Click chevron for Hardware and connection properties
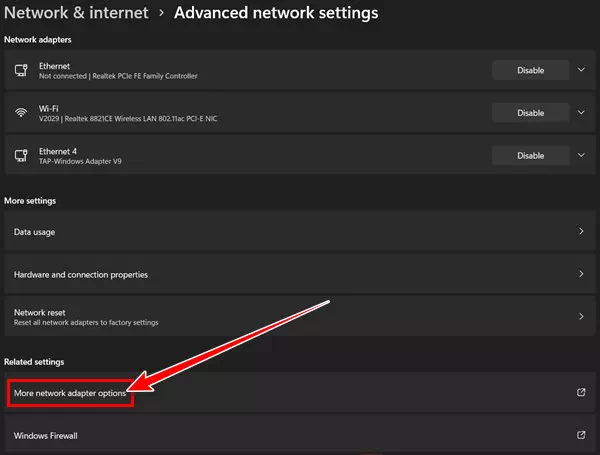 [581, 274]
